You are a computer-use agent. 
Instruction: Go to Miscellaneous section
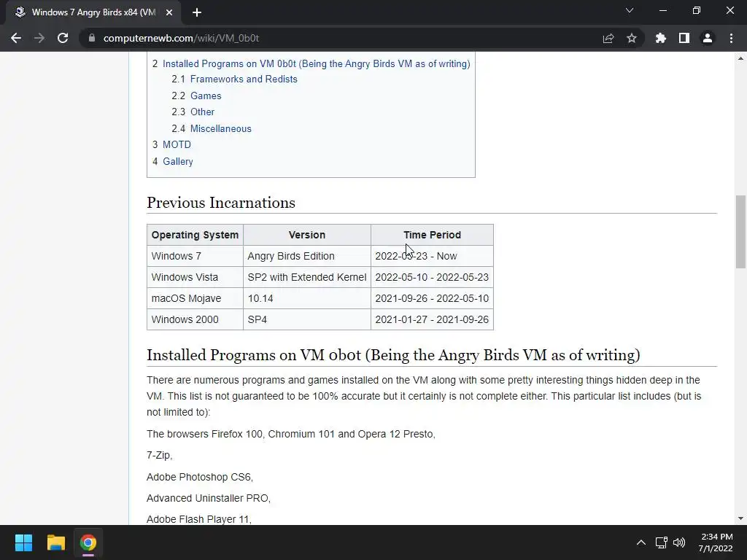(x=220, y=128)
